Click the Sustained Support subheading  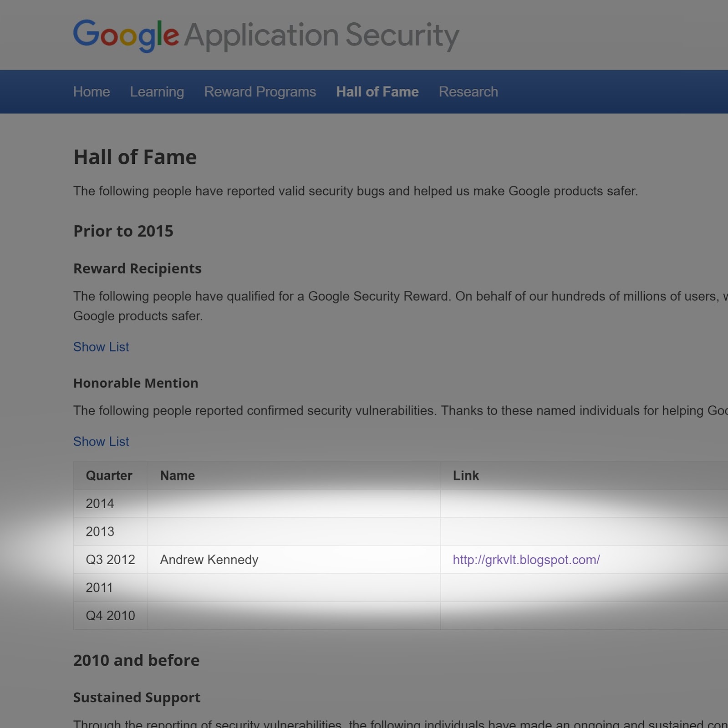tap(137, 698)
